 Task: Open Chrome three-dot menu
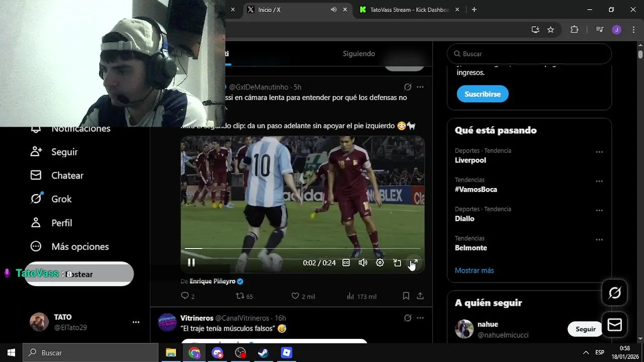633,30
